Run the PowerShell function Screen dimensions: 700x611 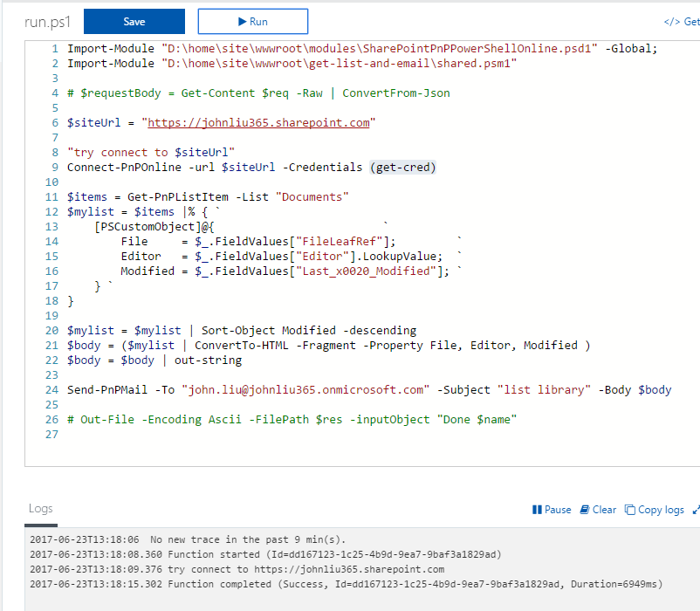(x=252, y=22)
